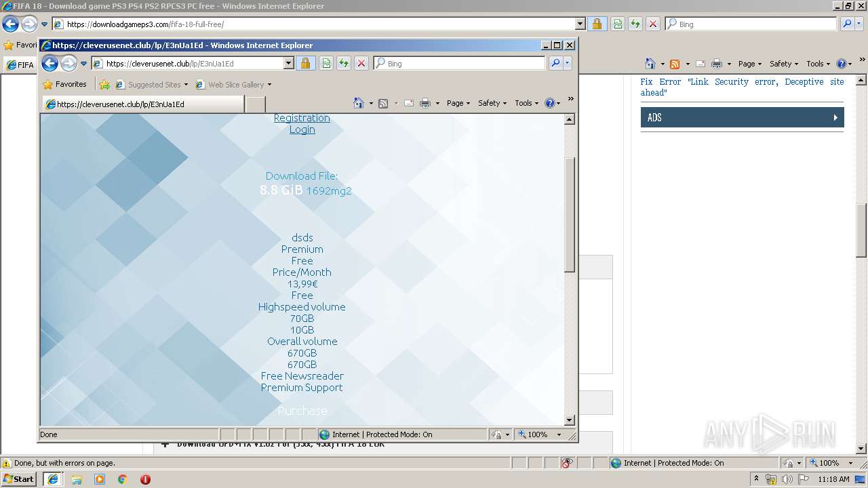Select the cleverusenet.club popup tab

coord(143,104)
